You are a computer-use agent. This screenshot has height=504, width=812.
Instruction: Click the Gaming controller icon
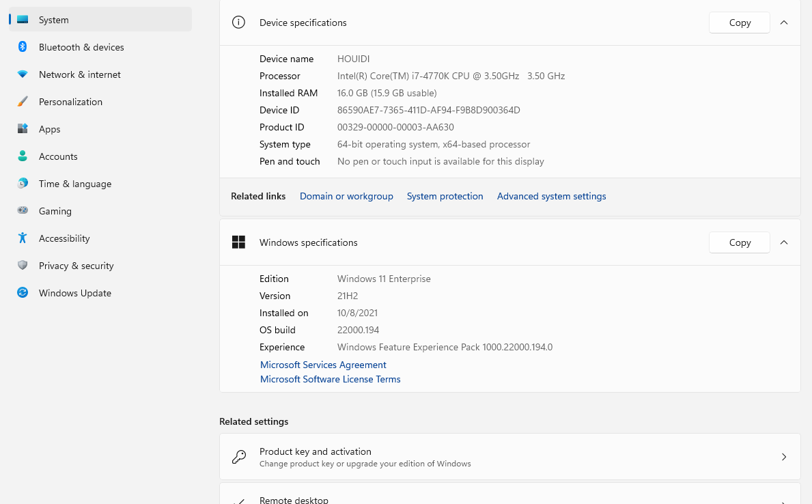coord(23,211)
